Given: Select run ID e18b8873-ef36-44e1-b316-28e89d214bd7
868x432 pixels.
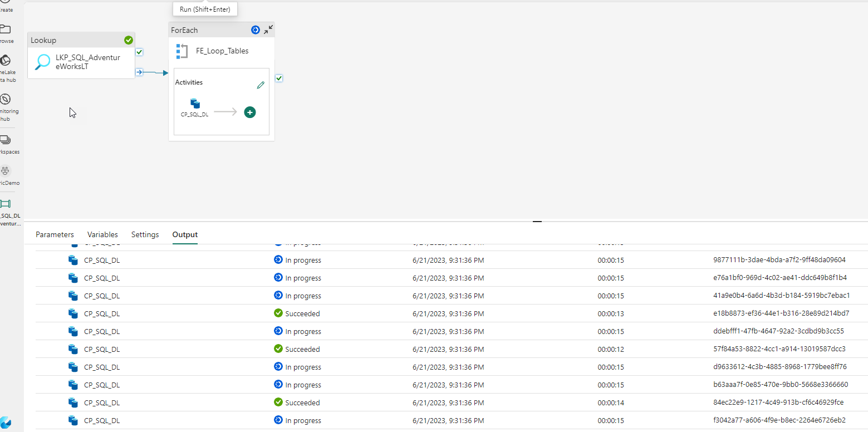Looking at the screenshot, I should [x=781, y=313].
